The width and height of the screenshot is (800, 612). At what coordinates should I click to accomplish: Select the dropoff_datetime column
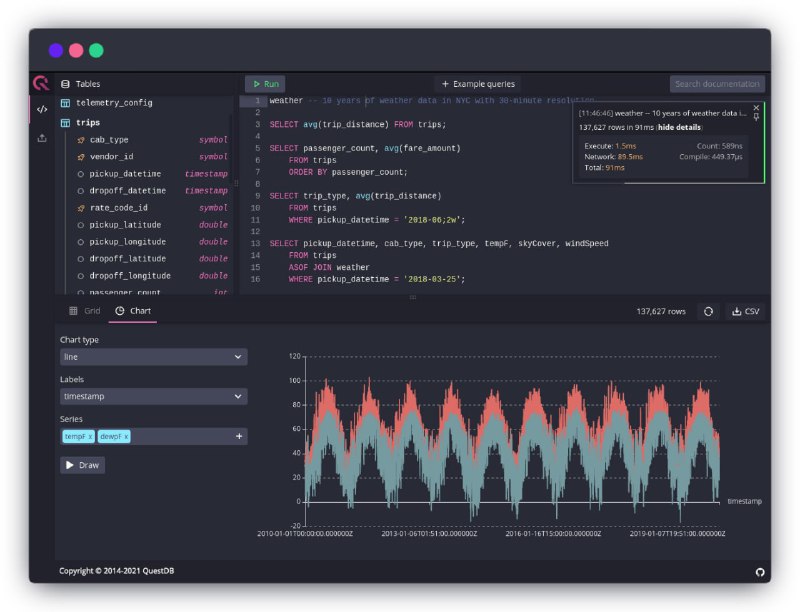click(x=153, y=191)
